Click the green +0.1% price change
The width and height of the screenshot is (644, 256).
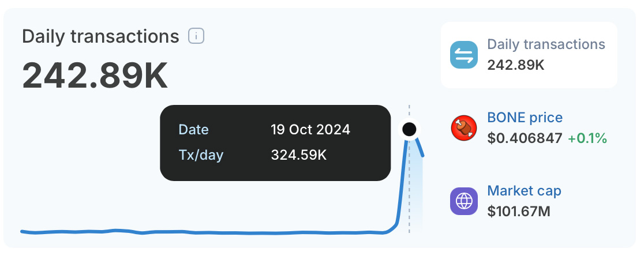pos(587,138)
